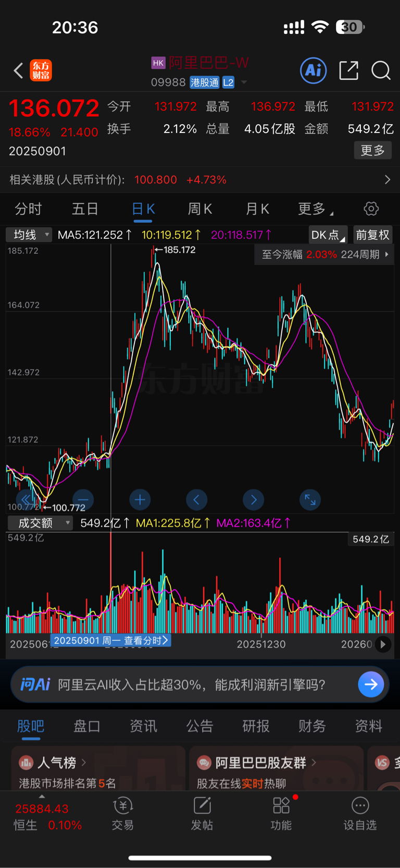Open the 财务 tab
The width and height of the screenshot is (400, 868).
(312, 726)
